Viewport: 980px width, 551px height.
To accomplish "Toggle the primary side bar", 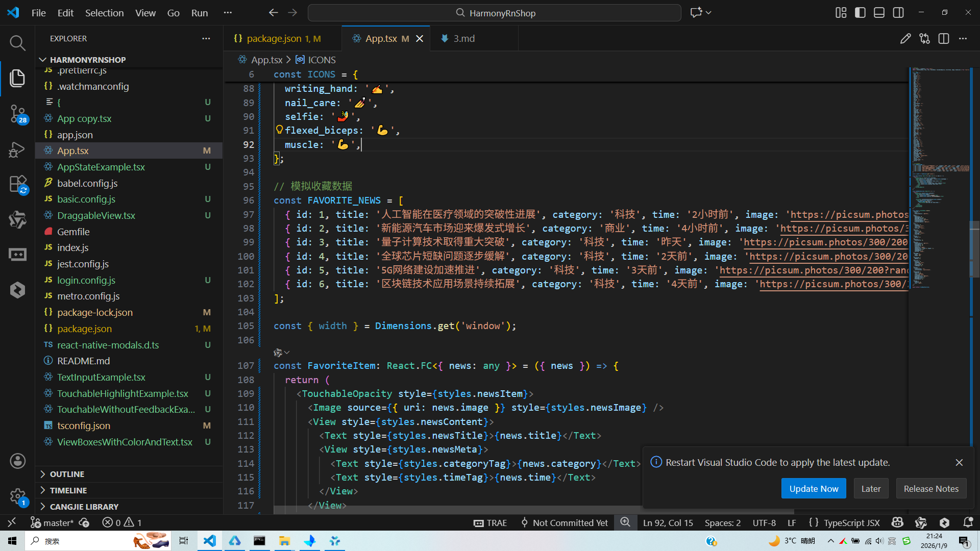I will [860, 13].
